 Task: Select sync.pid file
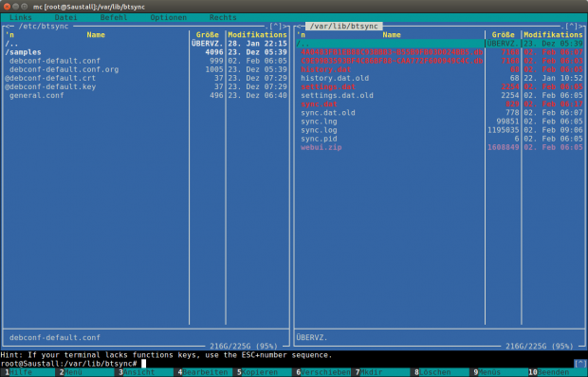click(x=439, y=139)
